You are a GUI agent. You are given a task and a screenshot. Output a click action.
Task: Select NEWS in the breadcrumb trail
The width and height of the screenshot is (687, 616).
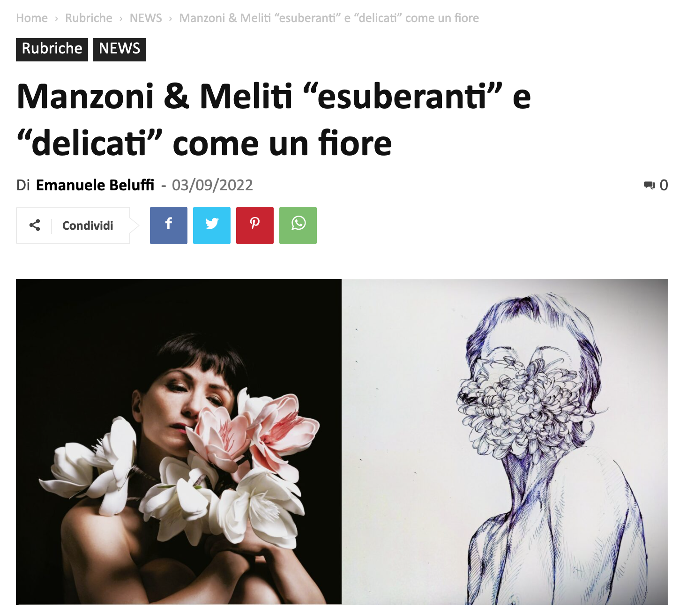click(146, 18)
